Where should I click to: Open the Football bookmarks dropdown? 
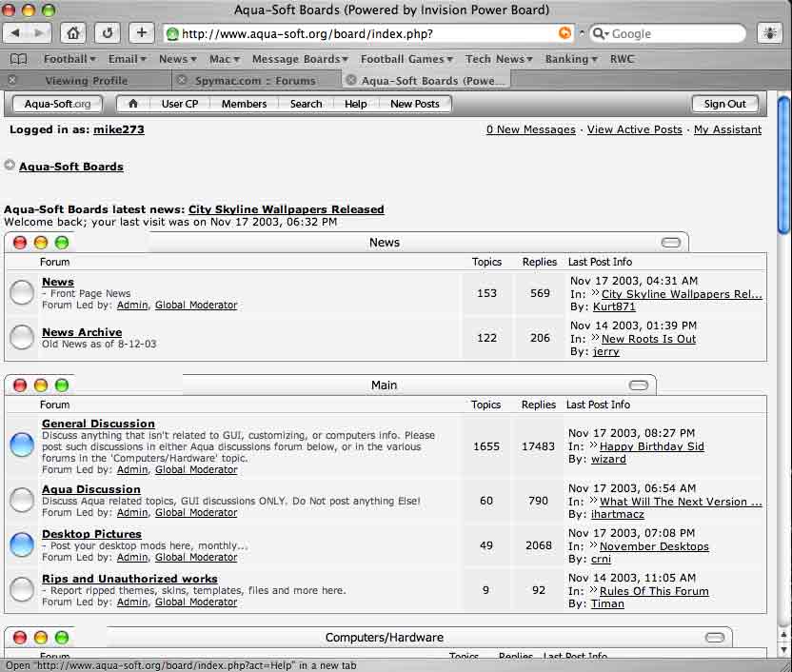(69, 59)
